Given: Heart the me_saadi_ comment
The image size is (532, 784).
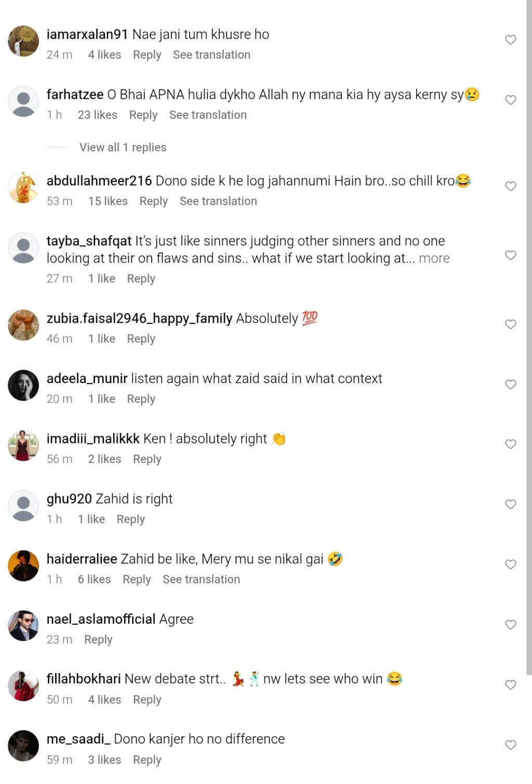Looking at the screenshot, I should click(511, 745).
